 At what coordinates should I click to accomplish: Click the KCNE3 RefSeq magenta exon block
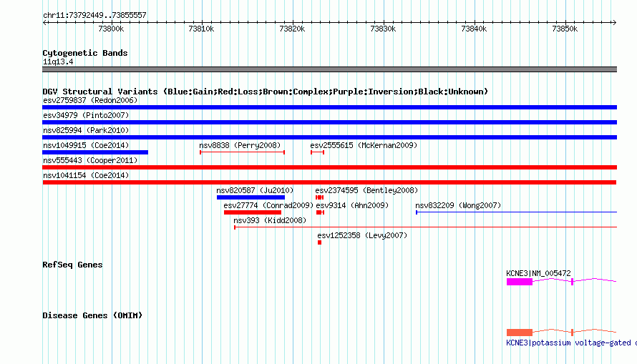coord(519,282)
